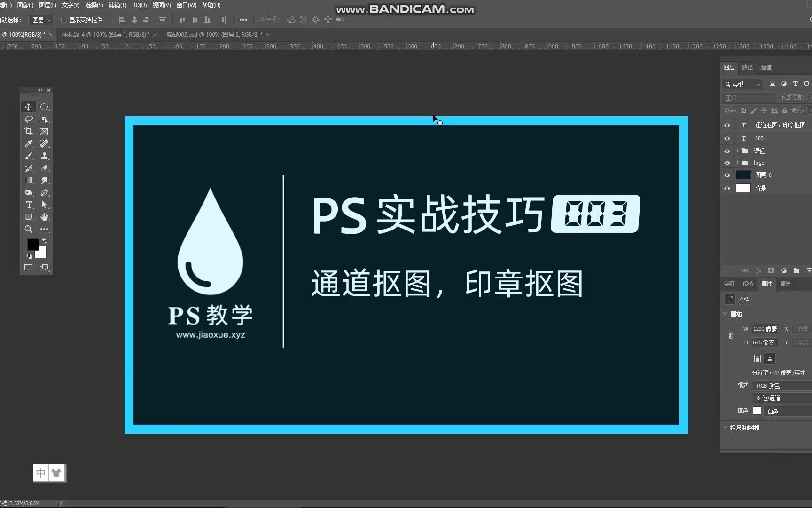Expand the 课程 layer group
This screenshot has height=508, width=812.
(x=737, y=151)
